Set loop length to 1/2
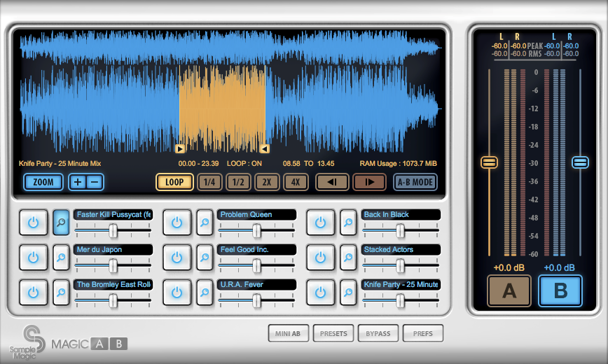This screenshot has height=364, width=608. point(238,182)
